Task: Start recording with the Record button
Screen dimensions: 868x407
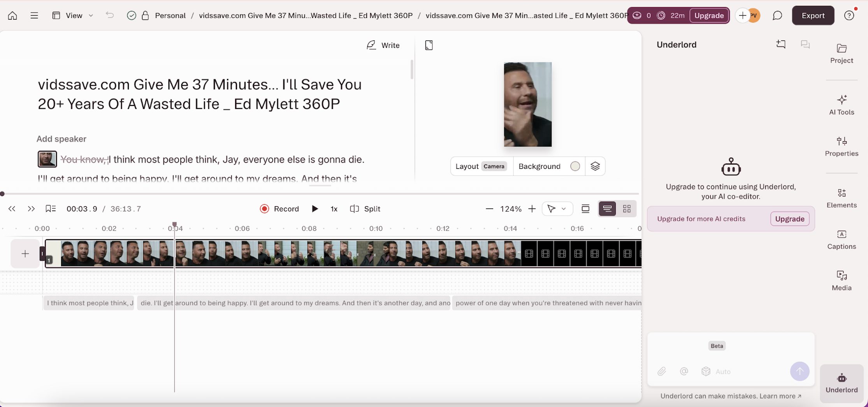Action: pos(279,209)
